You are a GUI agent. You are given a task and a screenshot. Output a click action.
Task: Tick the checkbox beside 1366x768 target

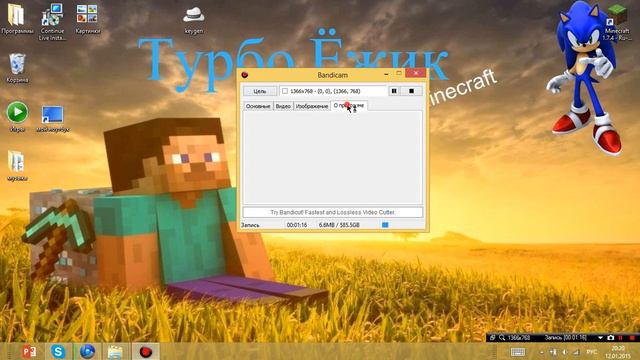tap(285, 91)
